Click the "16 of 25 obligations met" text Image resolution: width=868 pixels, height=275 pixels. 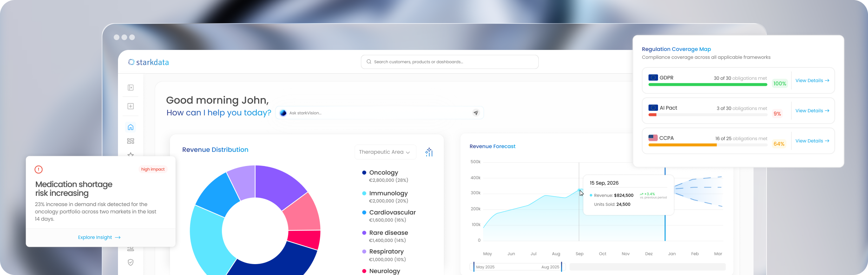(x=741, y=139)
